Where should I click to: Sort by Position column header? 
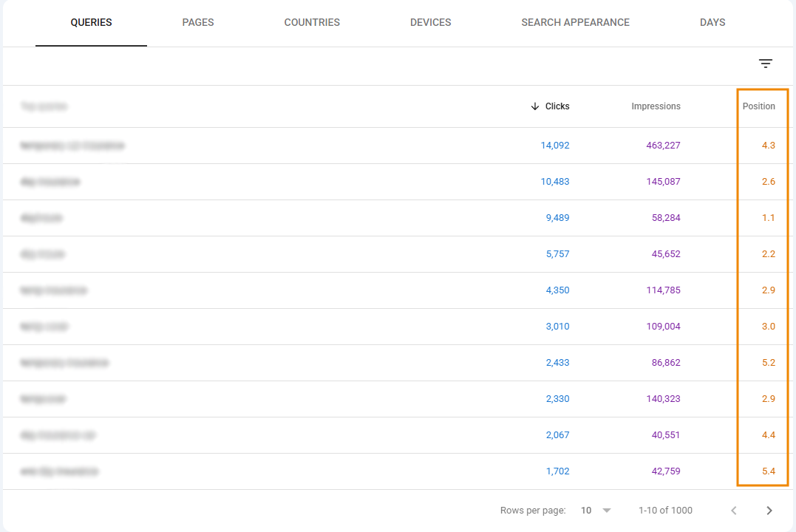pyautogui.click(x=758, y=106)
